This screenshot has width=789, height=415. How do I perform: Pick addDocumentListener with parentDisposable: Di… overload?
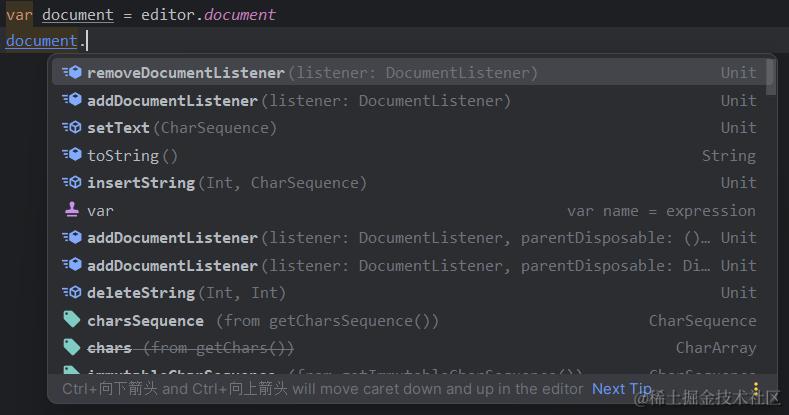[409, 265]
